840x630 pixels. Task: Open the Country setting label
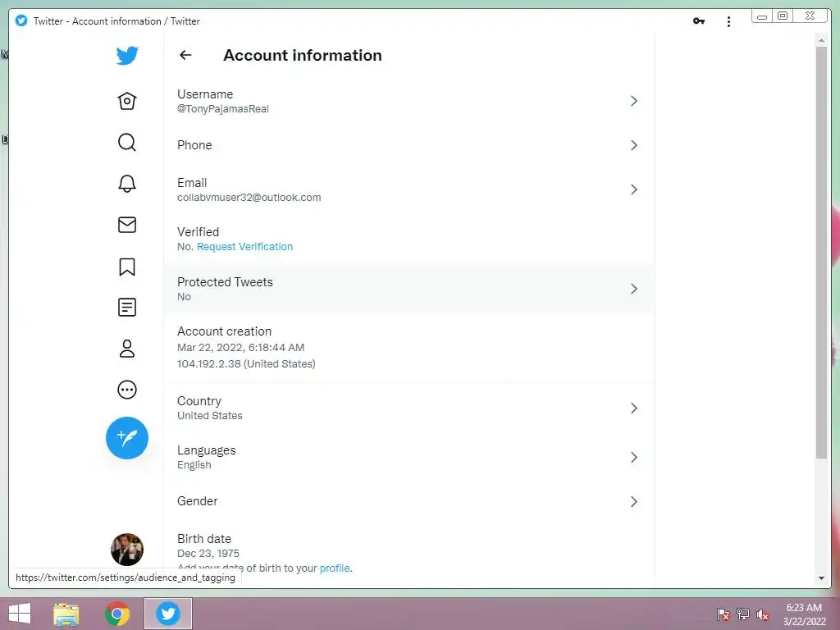tap(199, 401)
